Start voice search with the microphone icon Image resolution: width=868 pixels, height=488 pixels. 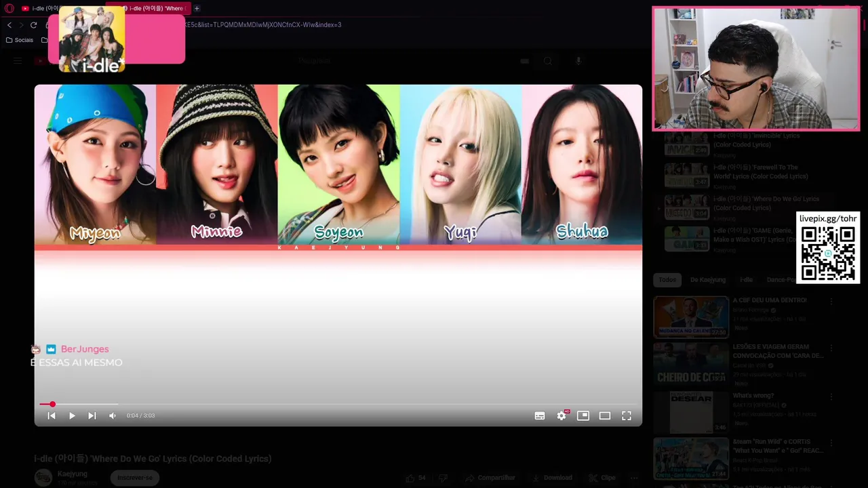[578, 61]
